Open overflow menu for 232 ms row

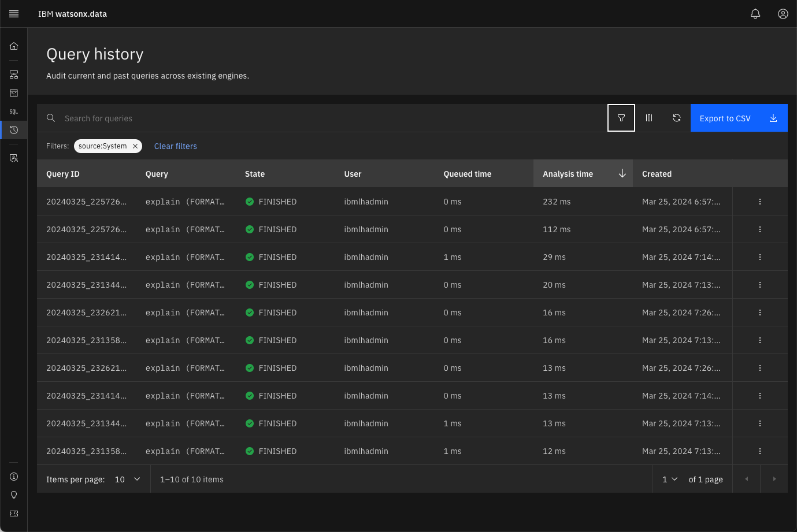[760, 202]
